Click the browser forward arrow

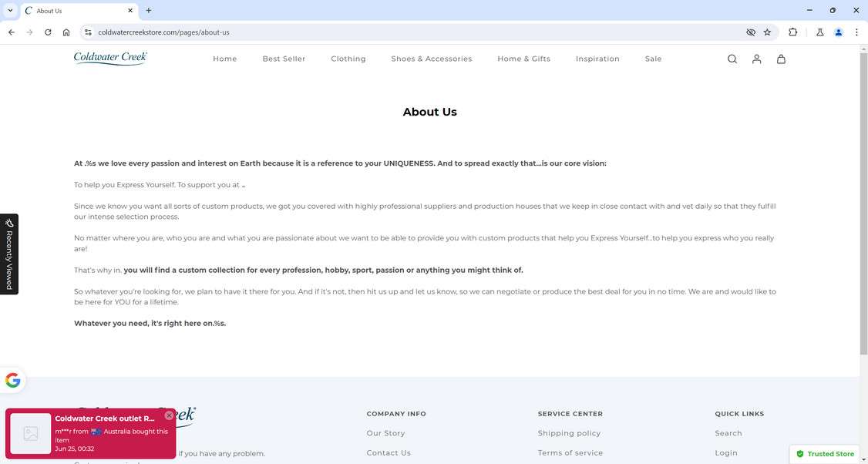[x=30, y=32]
